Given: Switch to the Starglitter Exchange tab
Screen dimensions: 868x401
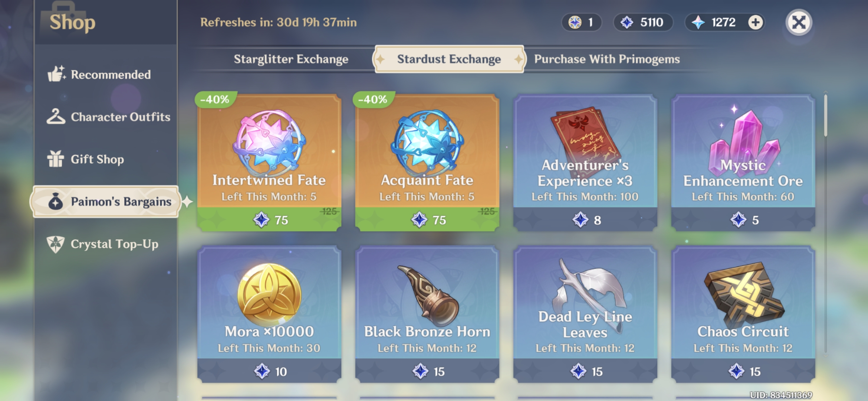Looking at the screenshot, I should (x=291, y=59).
